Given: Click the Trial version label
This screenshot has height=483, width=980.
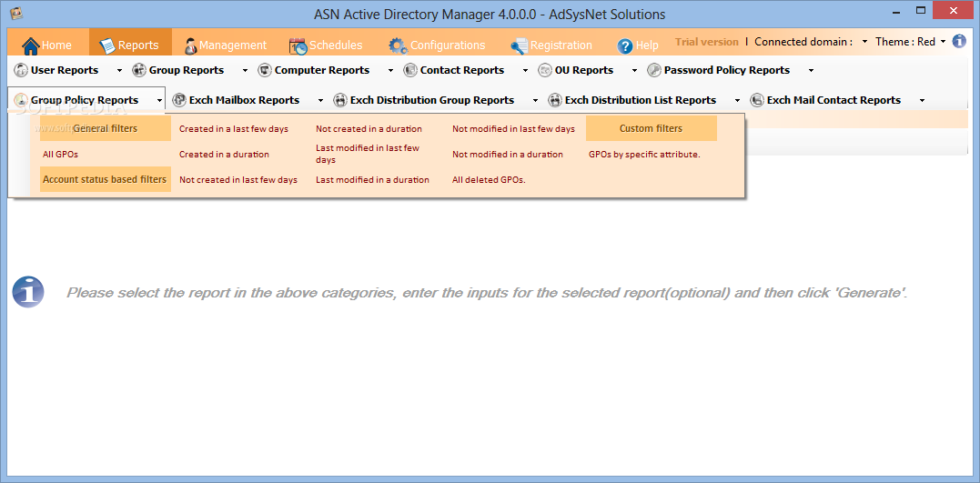Looking at the screenshot, I should click(x=707, y=42).
